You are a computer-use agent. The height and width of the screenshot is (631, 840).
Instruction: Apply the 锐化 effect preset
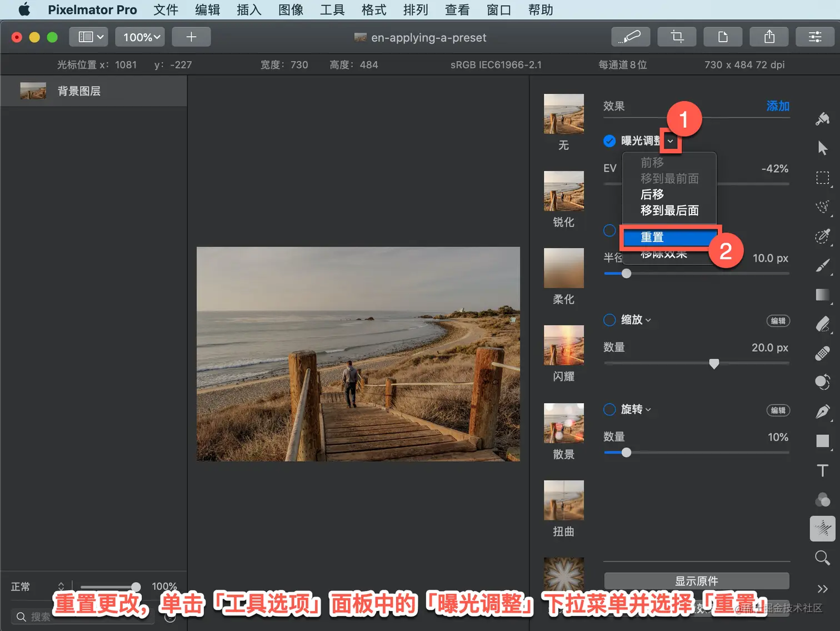[563, 191]
